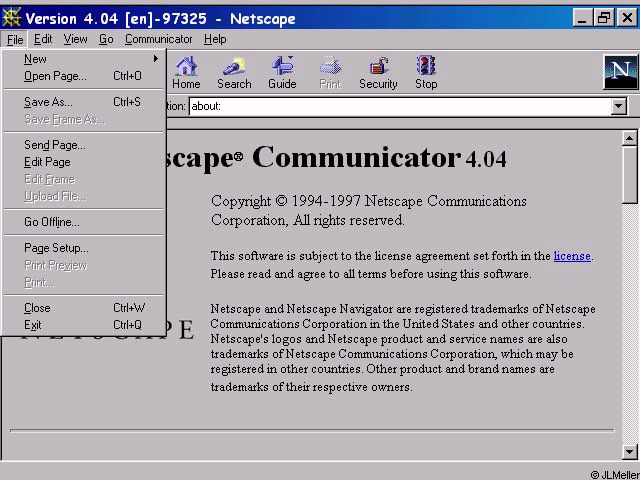Click the page scrollbar up arrow
The image size is (640, 480).
(629, 139)
